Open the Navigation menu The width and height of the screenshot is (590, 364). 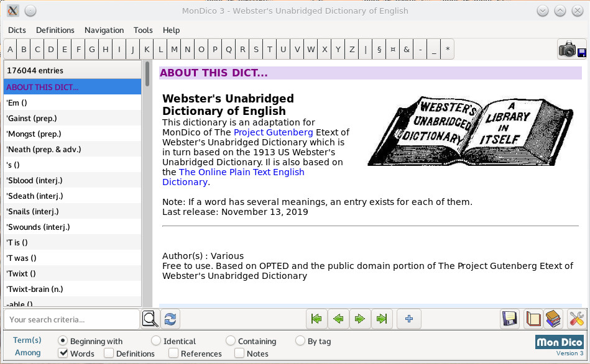tap(104, 30)
